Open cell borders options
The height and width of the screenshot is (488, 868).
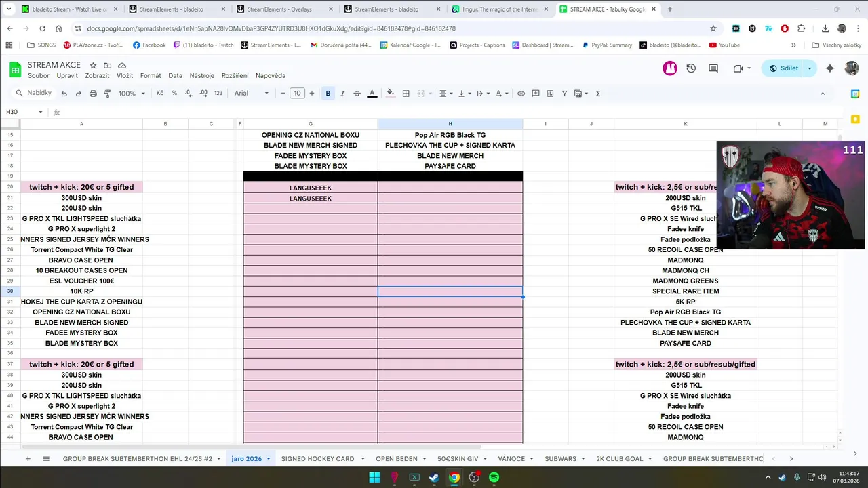[x=406, y=94]
